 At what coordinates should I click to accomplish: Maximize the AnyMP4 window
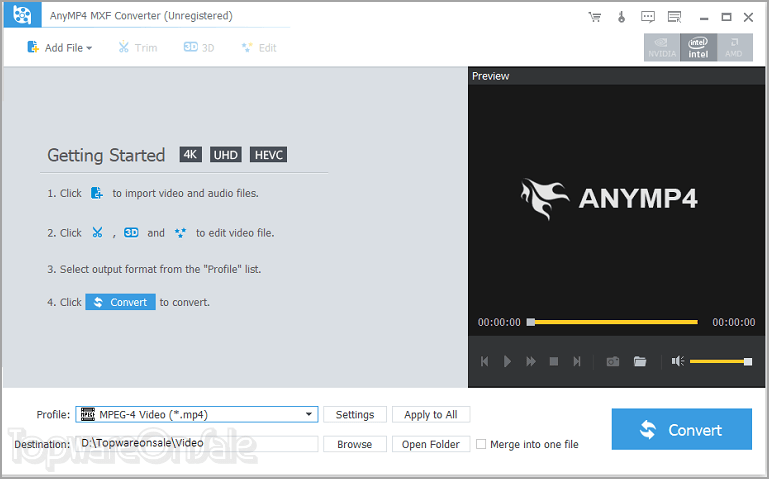click(x=726, y=17)
